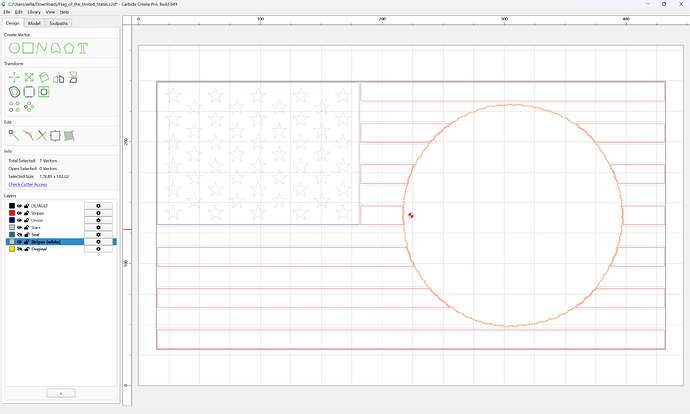Activate the Rotate transform tool
Screen dimensions: 690x414
[44, 77]
